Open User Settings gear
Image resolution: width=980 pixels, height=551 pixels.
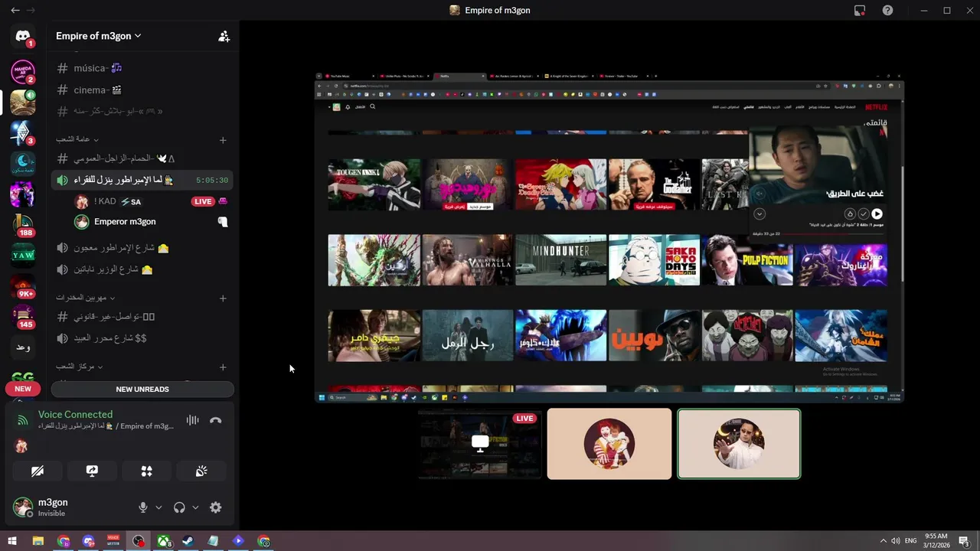click(x=216, y=507)
